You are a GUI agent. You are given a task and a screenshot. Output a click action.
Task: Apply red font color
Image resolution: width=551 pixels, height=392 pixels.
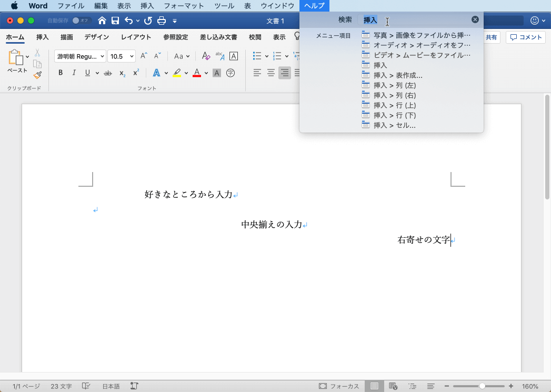click(x=197, y=73)
